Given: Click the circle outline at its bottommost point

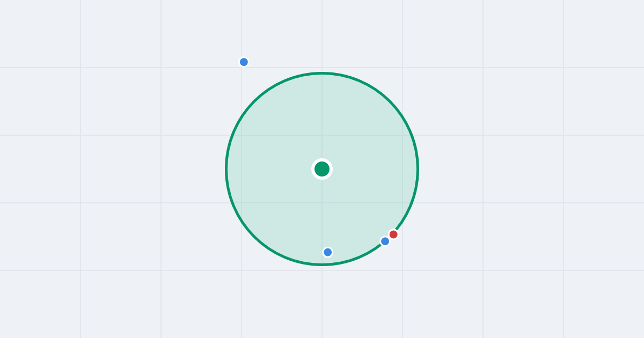Looking at the screenshot, I should [322, 264].
